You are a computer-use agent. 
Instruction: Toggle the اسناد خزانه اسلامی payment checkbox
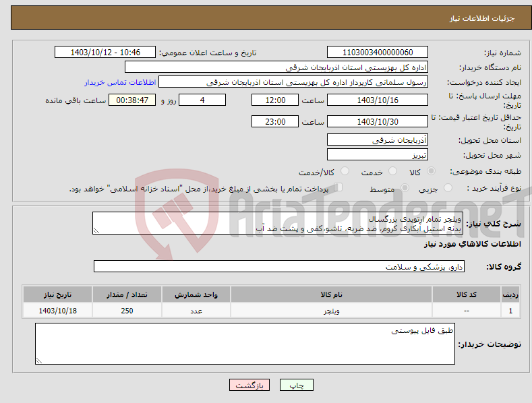pyautogui.click(x=338, y=187)
